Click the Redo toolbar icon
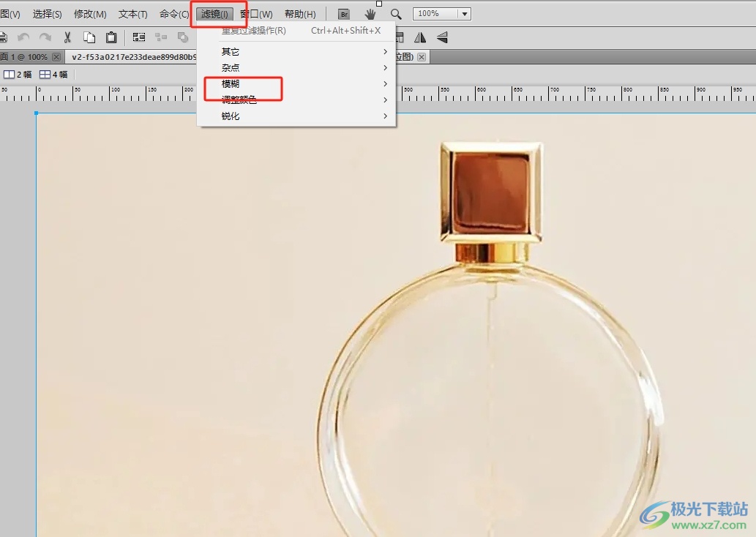The width and height of the screenshot is (756, 537). point(45,37)
